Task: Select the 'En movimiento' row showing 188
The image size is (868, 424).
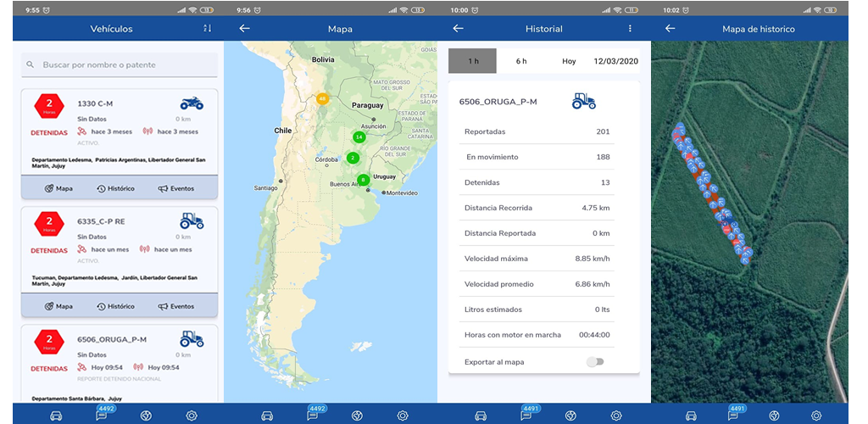Action: tap(537, 157)
